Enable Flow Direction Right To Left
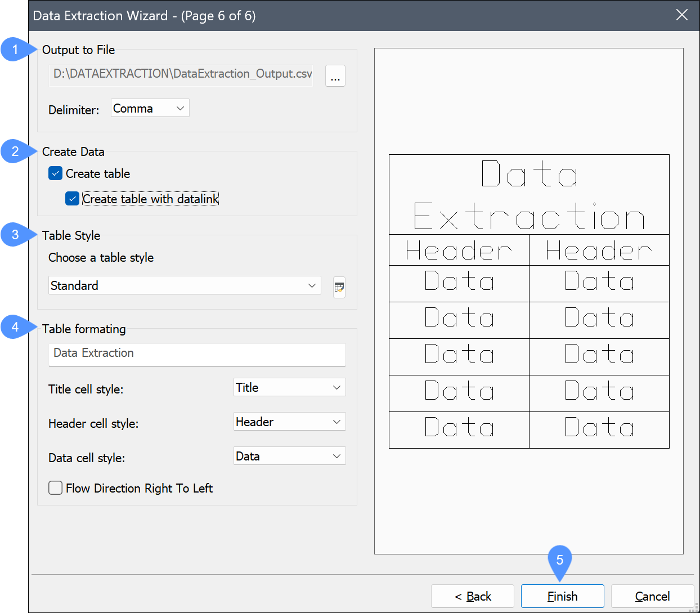 pyautogui.click(x=56, y=488)
